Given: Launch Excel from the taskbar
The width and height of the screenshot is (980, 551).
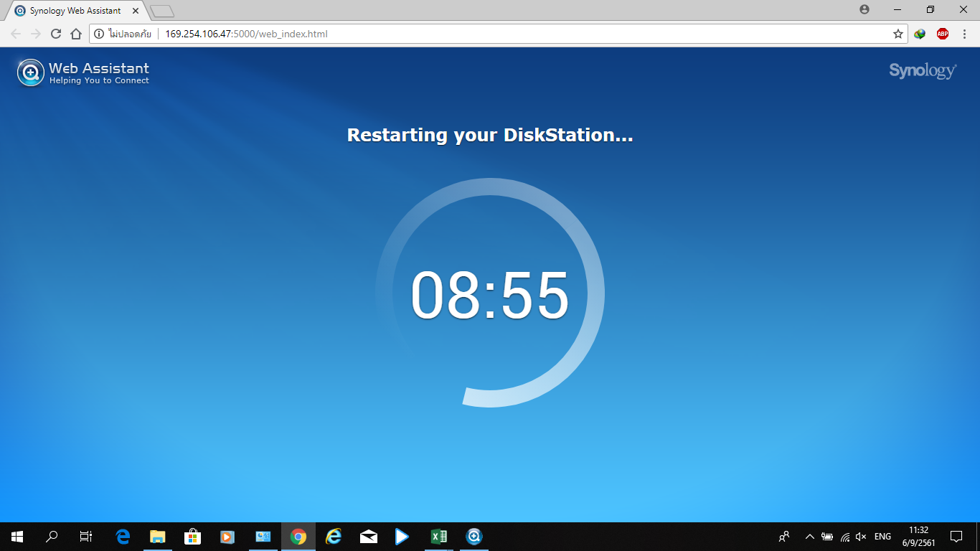Looking at the screenshot, I should (x=438, y=537).
